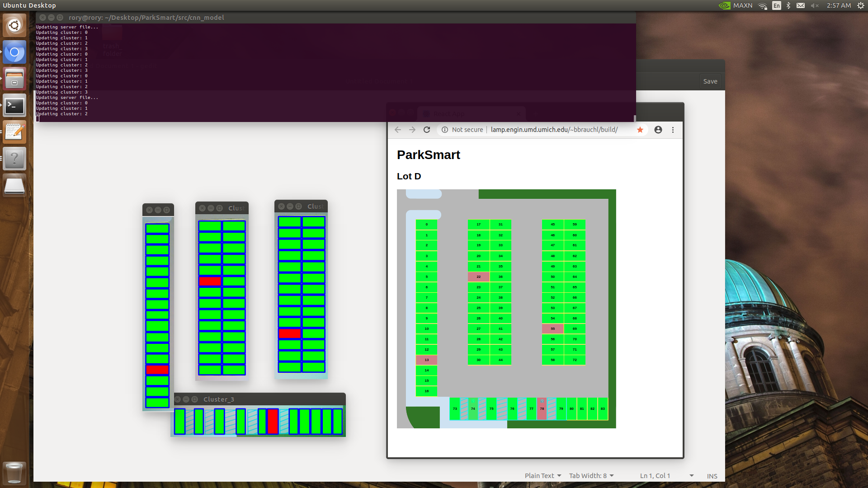Launch Chromium browser from the dock
868x488 pixels.
click(14, 52)
